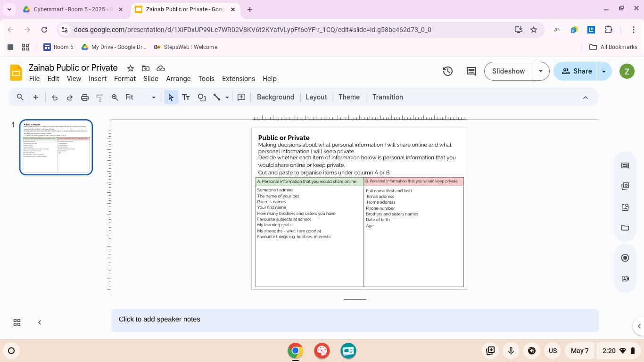This screenshot has width=644, height=362.
Task: Open grid view of slides
Action: [17, 322]
